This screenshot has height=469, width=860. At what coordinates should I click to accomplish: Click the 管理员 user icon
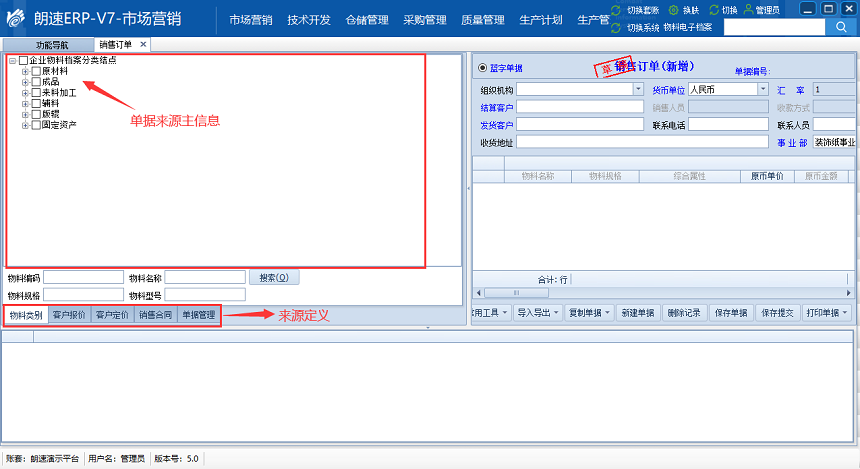tap(748, 9)
